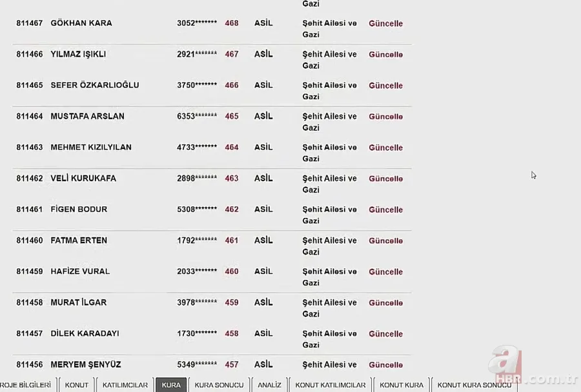The width and height of the screenshot is (581, 392).
Task: Click Güncelle for Figen Bodur
Action: [x=385, y=210]
